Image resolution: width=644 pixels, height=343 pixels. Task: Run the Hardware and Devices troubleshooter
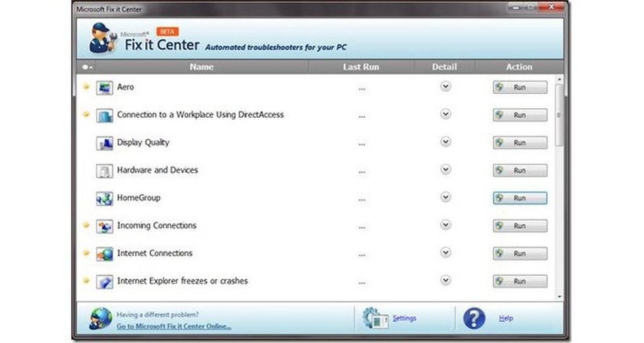pyautogui.click(x=520, y=170)
